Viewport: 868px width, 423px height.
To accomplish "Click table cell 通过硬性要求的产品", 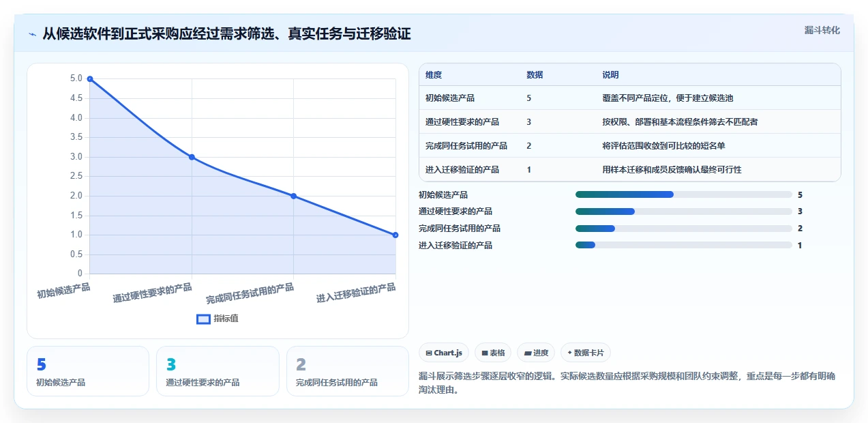I will point(462,122).
